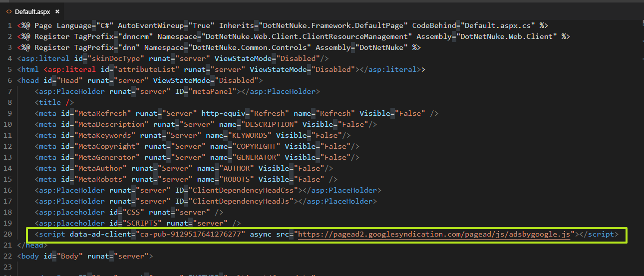
Task: Click the closing head tag on line 21
Action: (32, 245)
